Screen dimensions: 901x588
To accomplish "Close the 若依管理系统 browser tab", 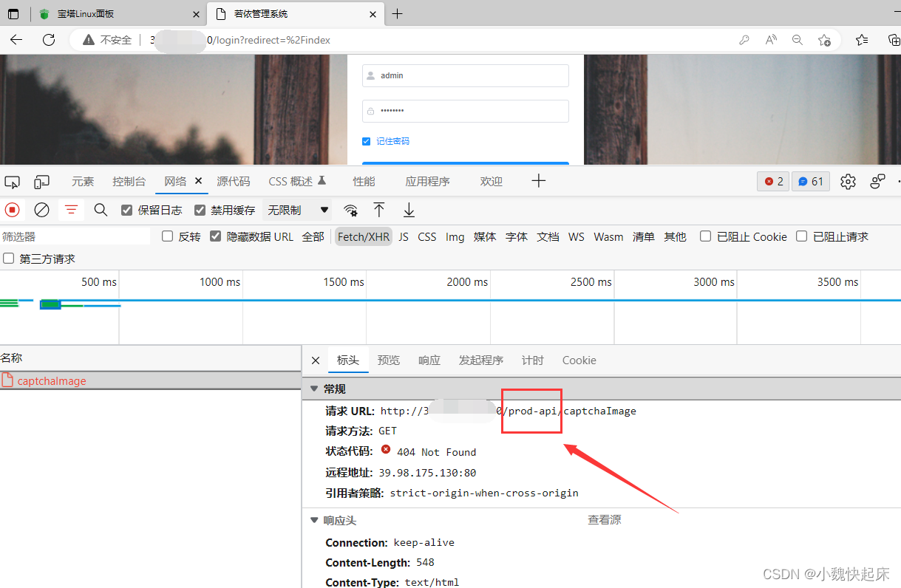I will point(374,13).
